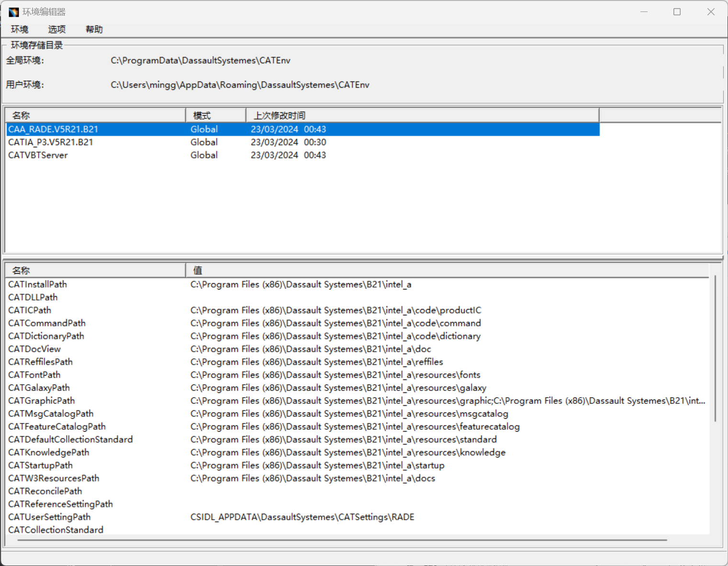Select the CATStartupPath variable
Viewport: 728px width, 566px height.
pyautogui.click(x=40, y=465)
